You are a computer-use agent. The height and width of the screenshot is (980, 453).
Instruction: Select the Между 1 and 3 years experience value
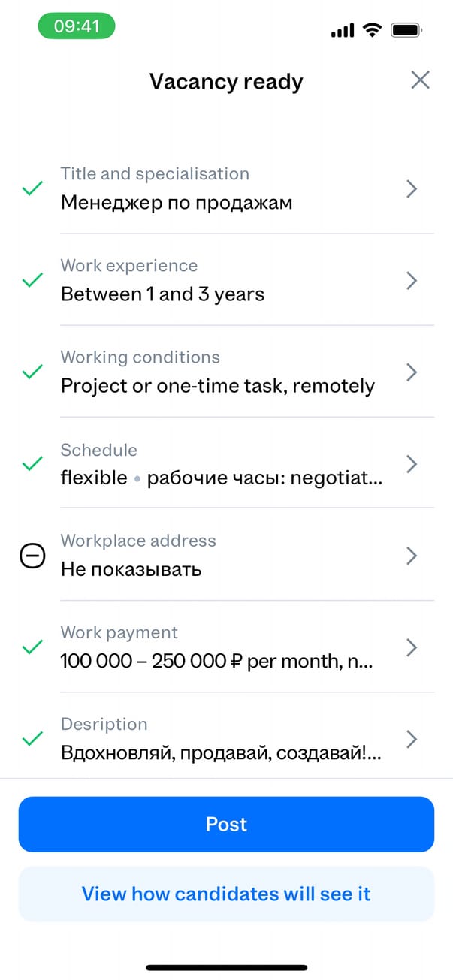coord(162,294)
